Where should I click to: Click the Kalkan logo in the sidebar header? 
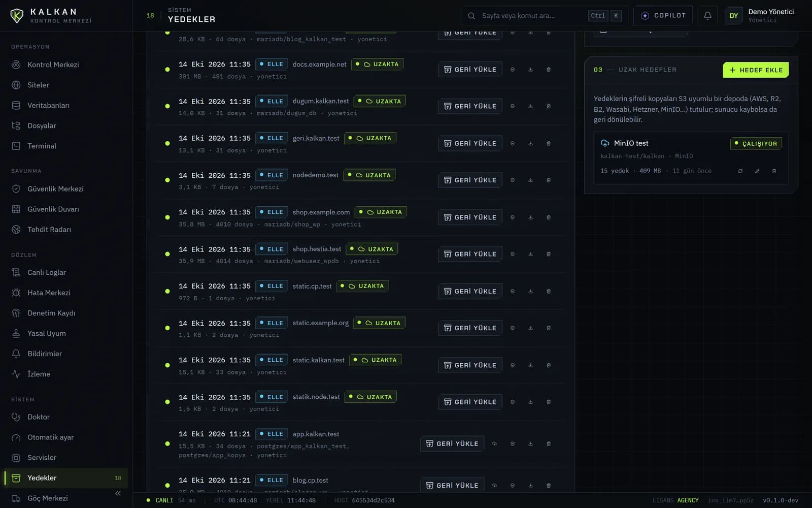click(51, 16)
